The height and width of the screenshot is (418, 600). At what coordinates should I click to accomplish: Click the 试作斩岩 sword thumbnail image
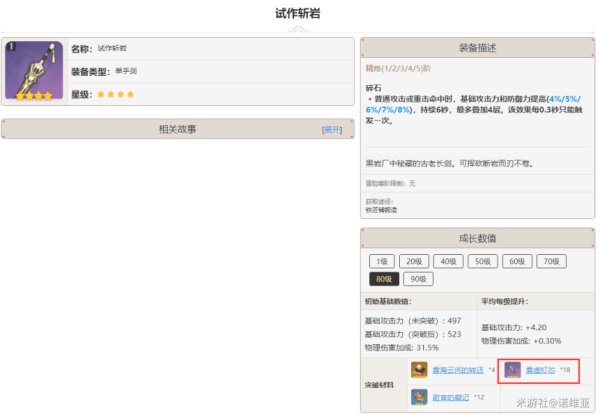click(x=34, y=71)
